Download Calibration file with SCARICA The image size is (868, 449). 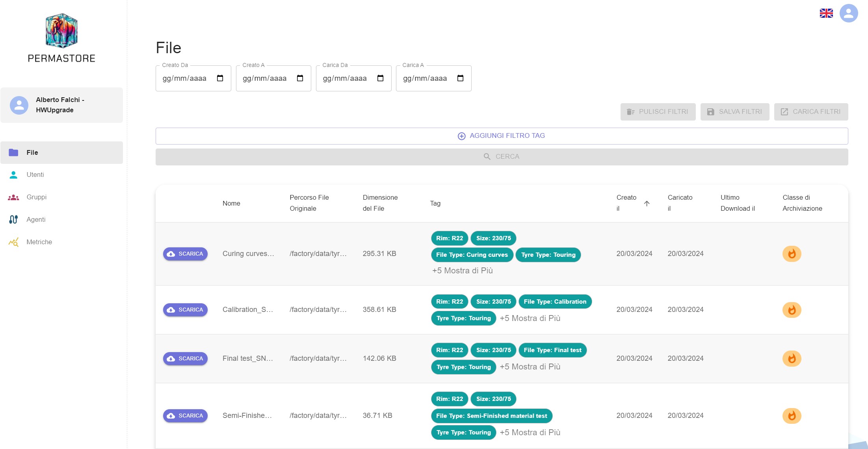pyautogui.click(x=185, y=310)
